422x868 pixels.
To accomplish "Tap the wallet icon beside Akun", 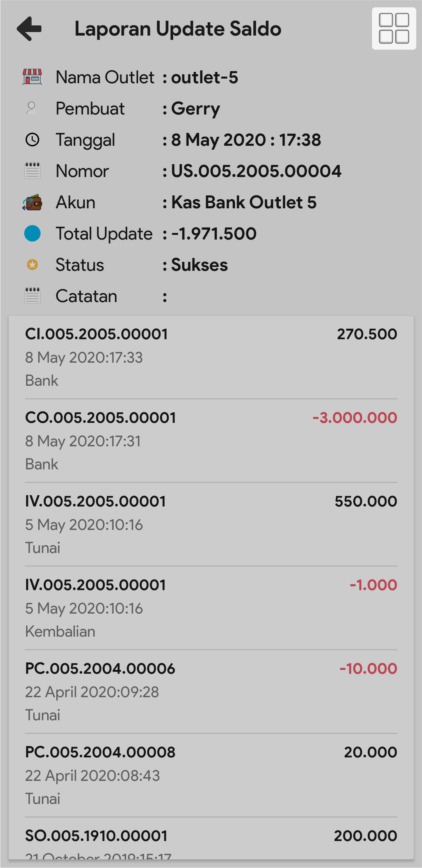I will coord(32,202).
